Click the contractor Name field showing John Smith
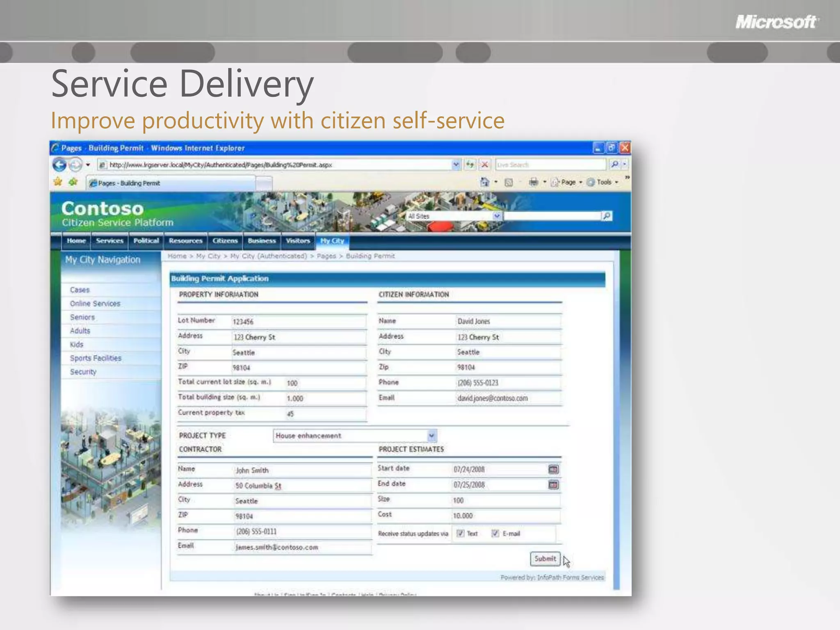The width and height of the screenshot is (840, 630). (x=303, y=470)
